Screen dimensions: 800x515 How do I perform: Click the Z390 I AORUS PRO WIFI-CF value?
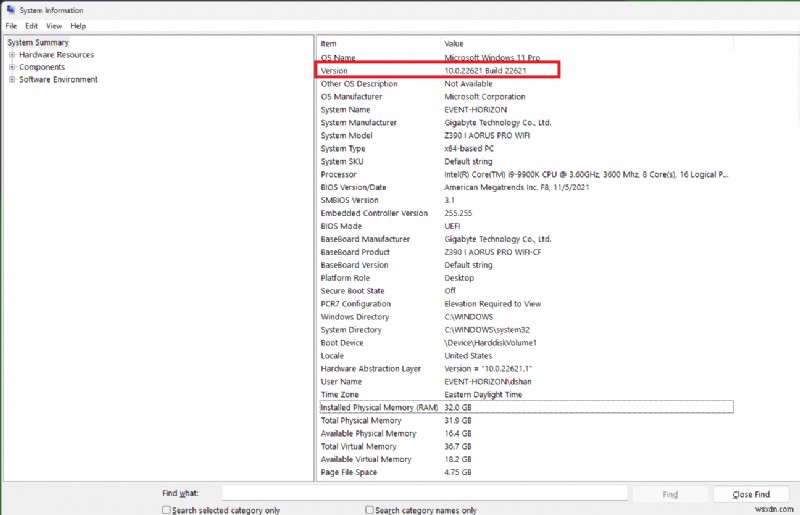493,252
